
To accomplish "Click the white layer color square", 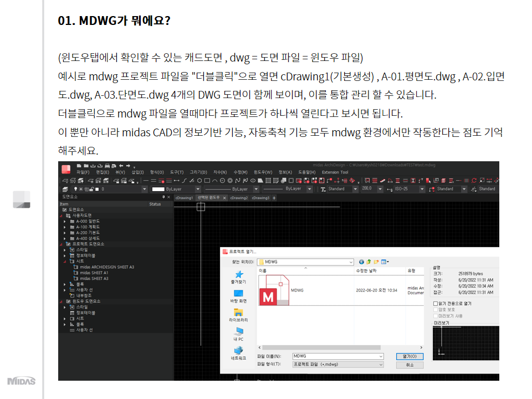I will (97, 190).
